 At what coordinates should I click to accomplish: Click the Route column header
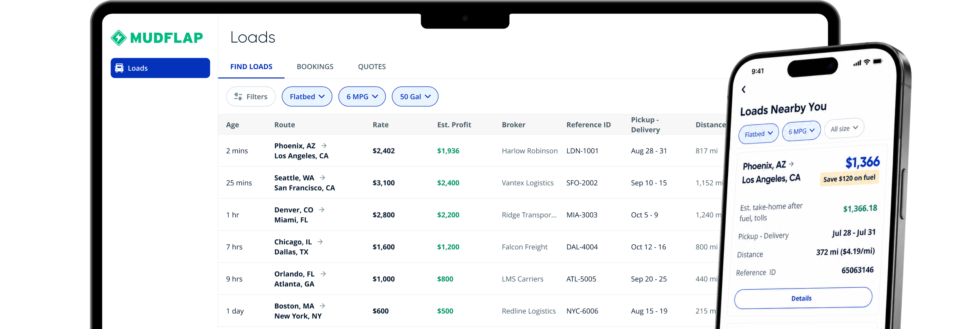coord(285,125)
